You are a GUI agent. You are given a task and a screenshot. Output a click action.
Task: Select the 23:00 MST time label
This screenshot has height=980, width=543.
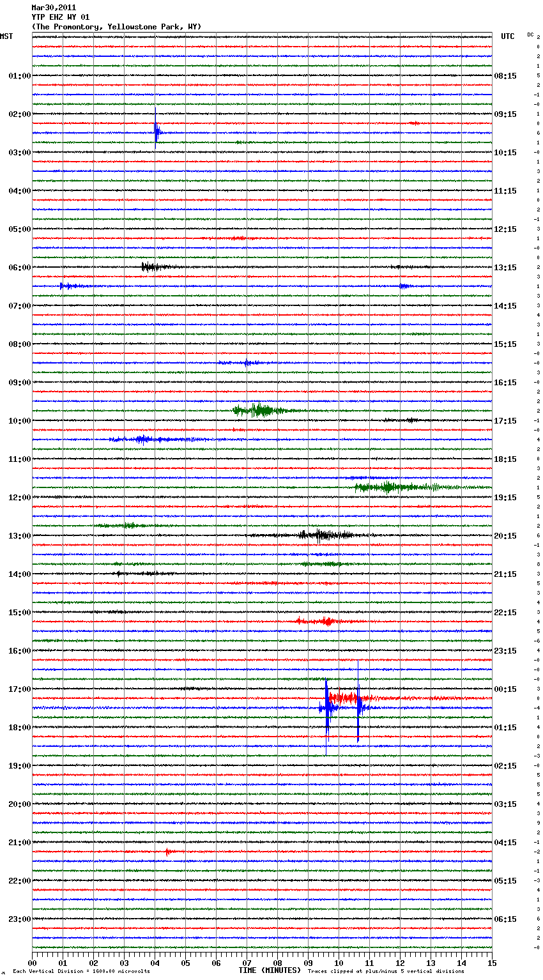point(20,919)
